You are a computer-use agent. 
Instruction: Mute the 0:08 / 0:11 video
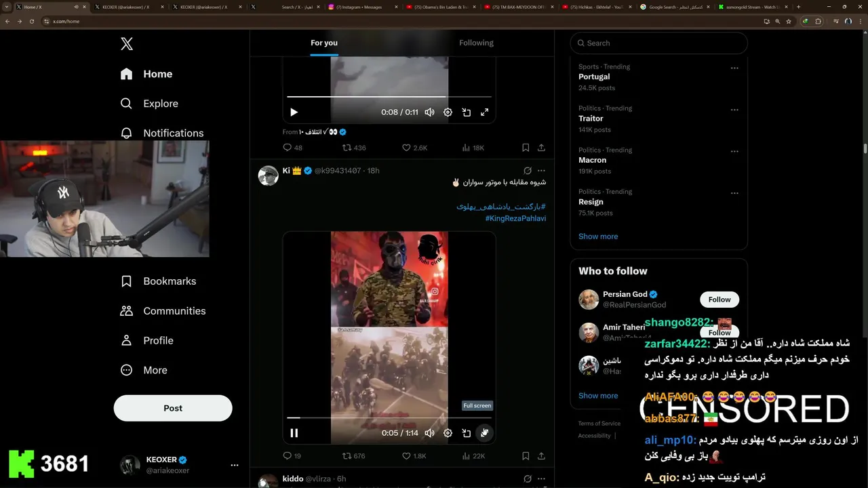pyautogui.click(x=429, y=113)
